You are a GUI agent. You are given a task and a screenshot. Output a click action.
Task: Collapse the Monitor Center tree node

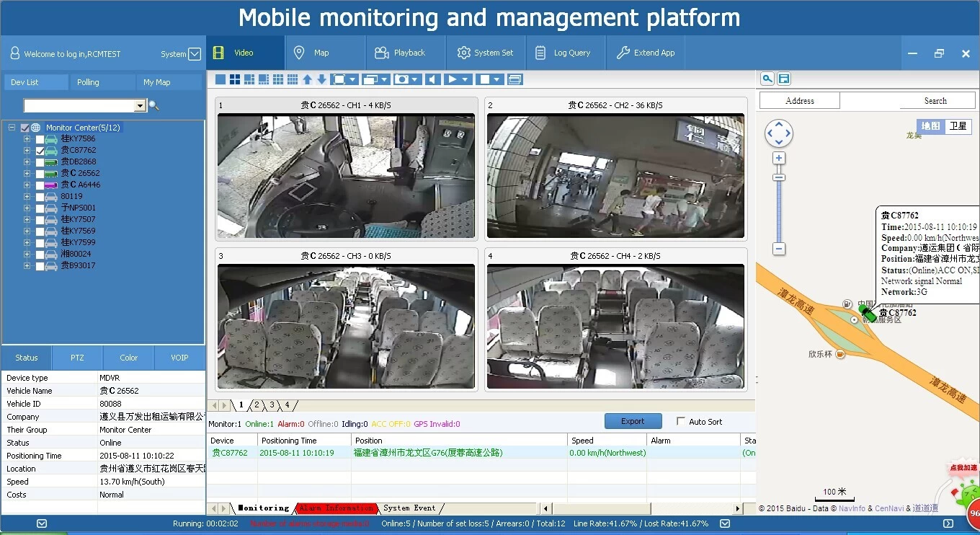[x=11, y=127]
